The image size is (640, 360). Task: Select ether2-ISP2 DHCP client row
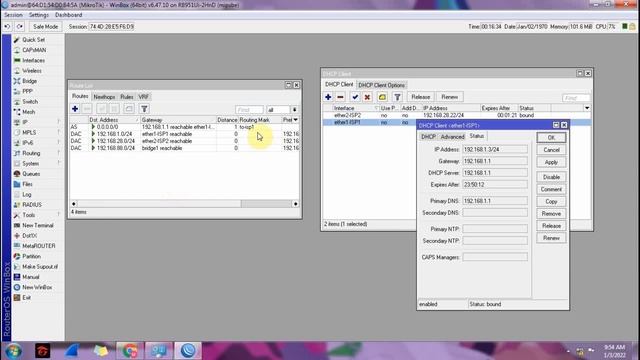click(x=456, y=116)
